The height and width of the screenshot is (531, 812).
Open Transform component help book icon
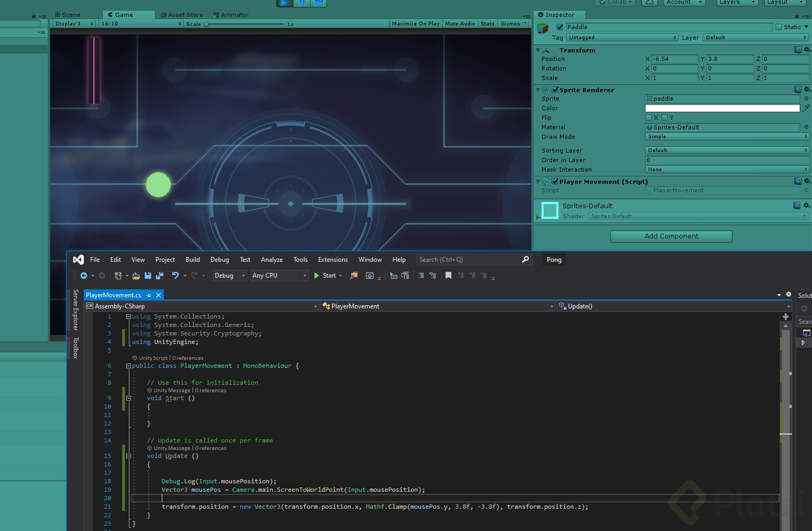(x=798, y=50)
